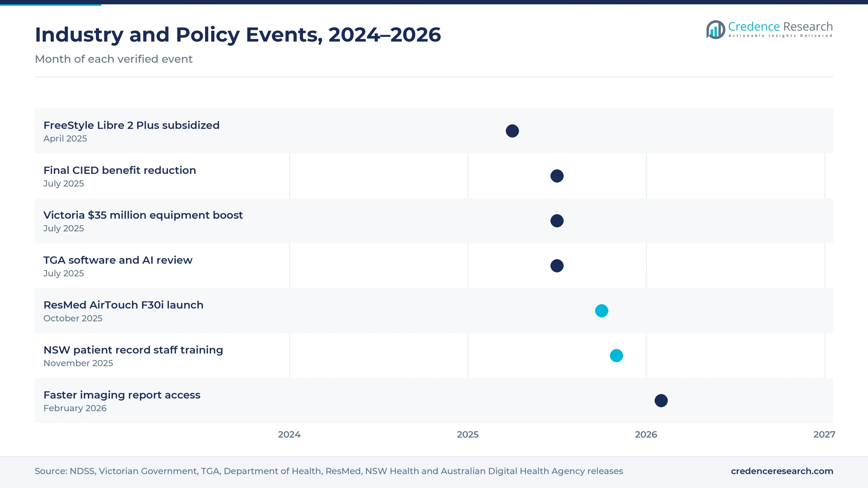Select the ResMed AirTouch F30i launch dot

(x=602, y=311)
